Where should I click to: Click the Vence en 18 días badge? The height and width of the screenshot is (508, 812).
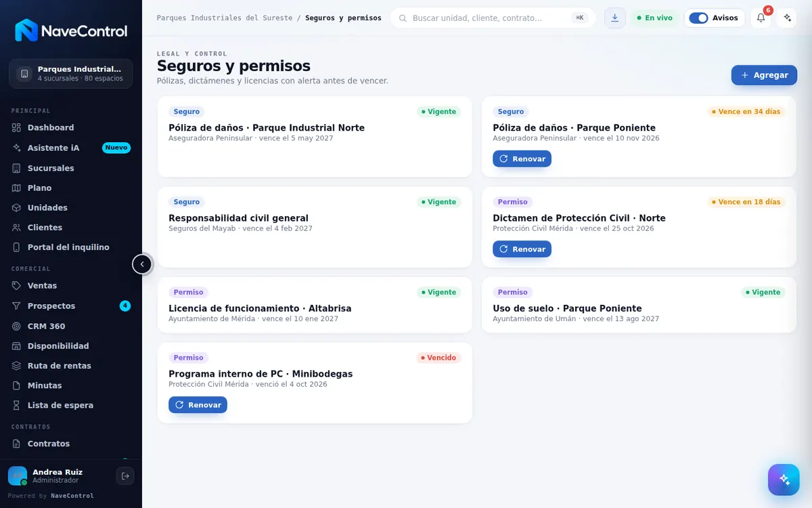[746, 202]
